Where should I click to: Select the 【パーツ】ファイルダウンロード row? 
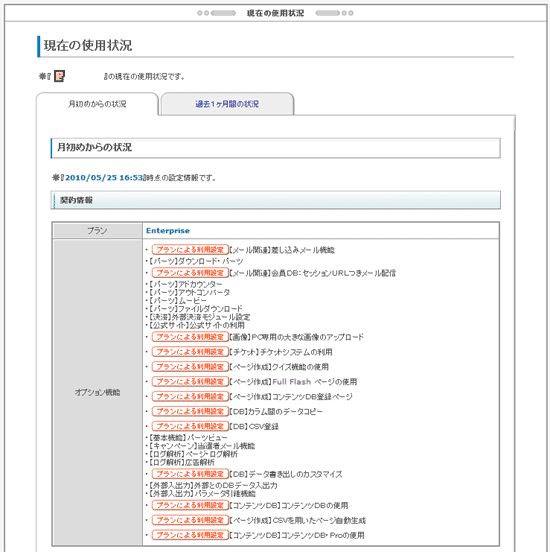[x=195, y=309]
